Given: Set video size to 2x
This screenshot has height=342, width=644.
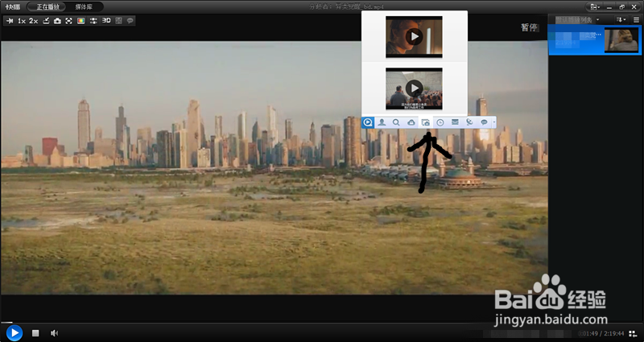Looking at the screenshot, I should (34, 21).
